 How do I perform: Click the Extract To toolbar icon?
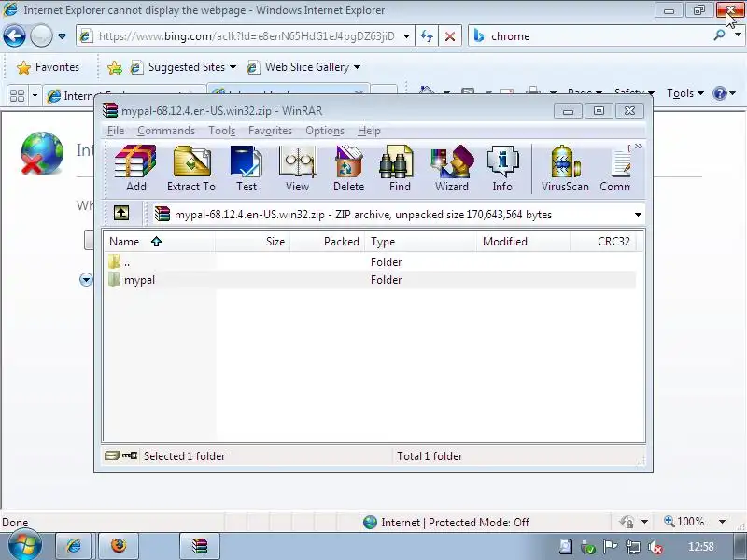point(191,169)
